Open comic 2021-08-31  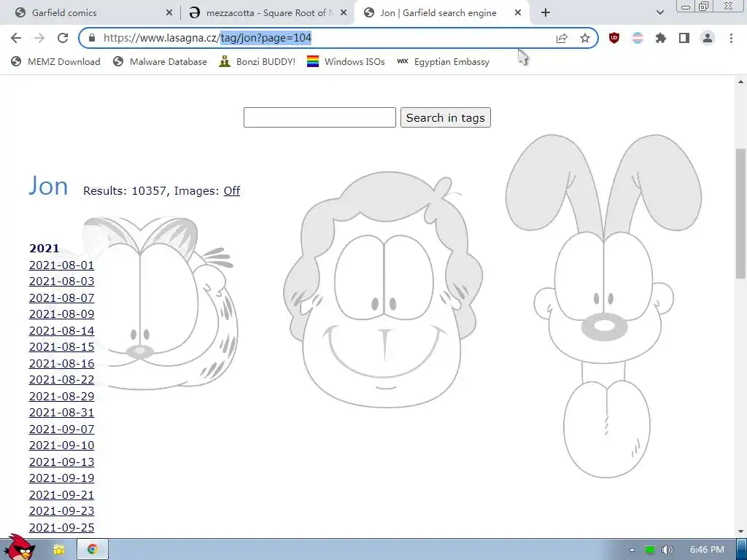61,413
